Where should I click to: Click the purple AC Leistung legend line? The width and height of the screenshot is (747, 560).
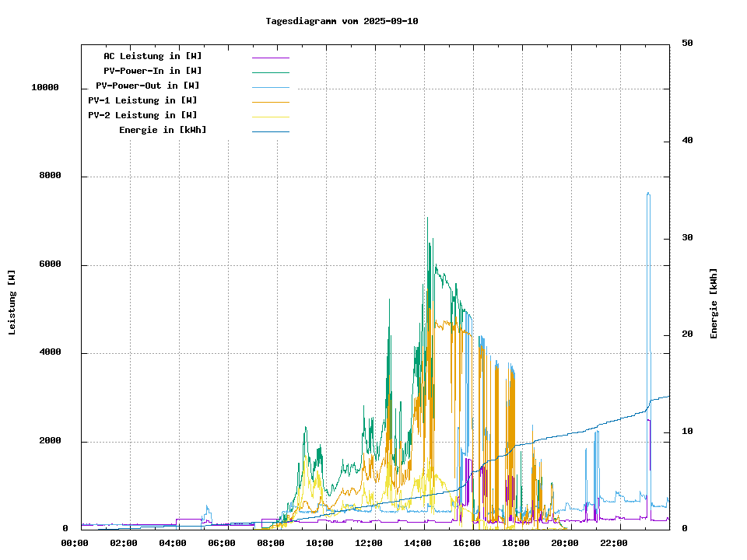pyautogui.click(x=270, y=58)
